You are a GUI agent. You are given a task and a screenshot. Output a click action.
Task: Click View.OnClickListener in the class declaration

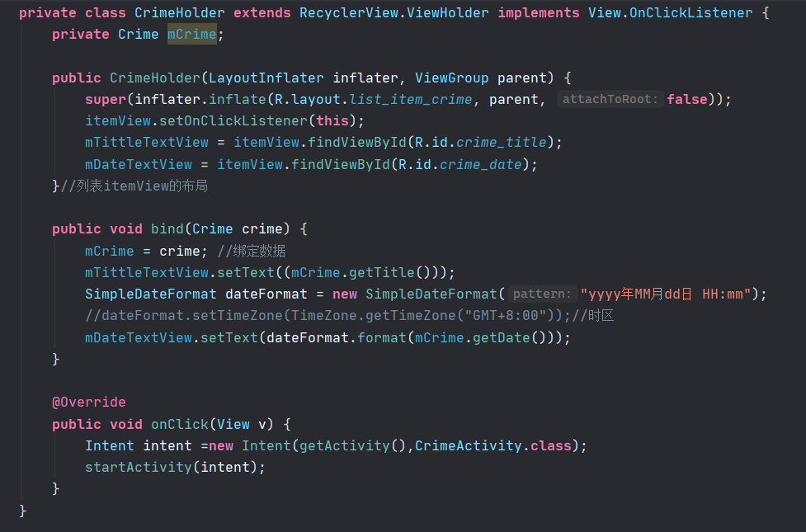click(671, 13)
